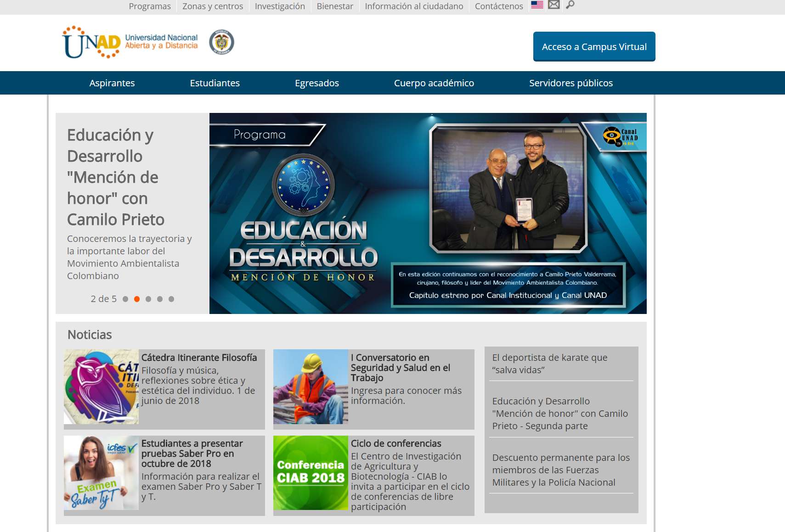Open the Cátedra Itinerante owl thumbnail
The height and width of the screenshot is (532, 785).
(102, 386)
